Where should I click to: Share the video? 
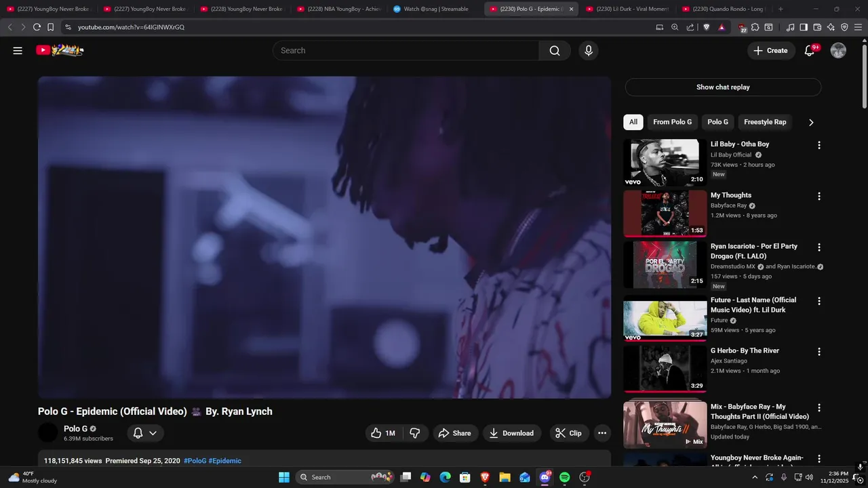454,433
